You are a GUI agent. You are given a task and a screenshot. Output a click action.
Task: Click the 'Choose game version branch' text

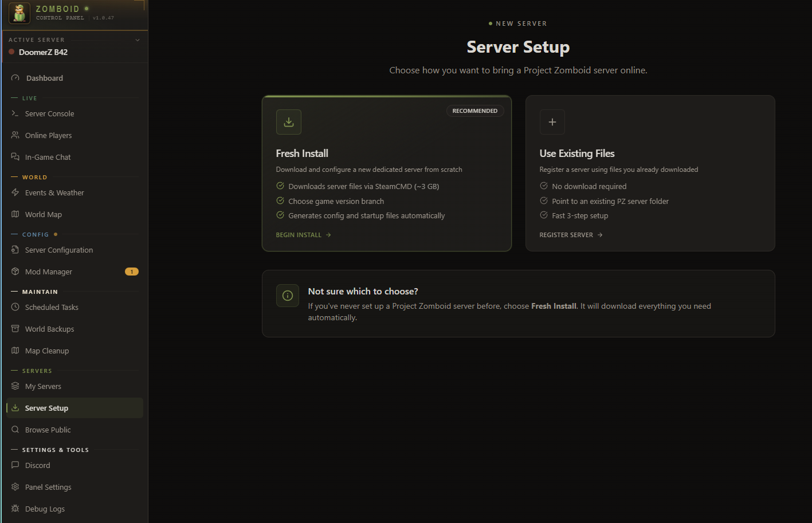[x=336, y=201]
